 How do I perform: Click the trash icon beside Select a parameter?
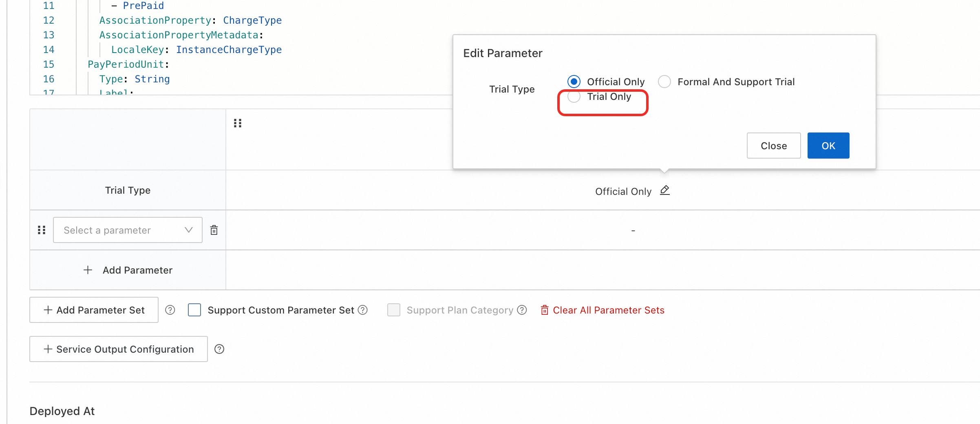[x=214, y=230]
